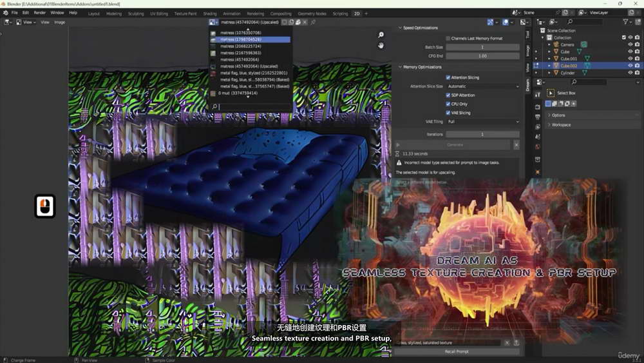Image resolution: width=644 pixels, height=363 pixels.
Task: Click the Batch Size value field
Action: pos(482,47)
